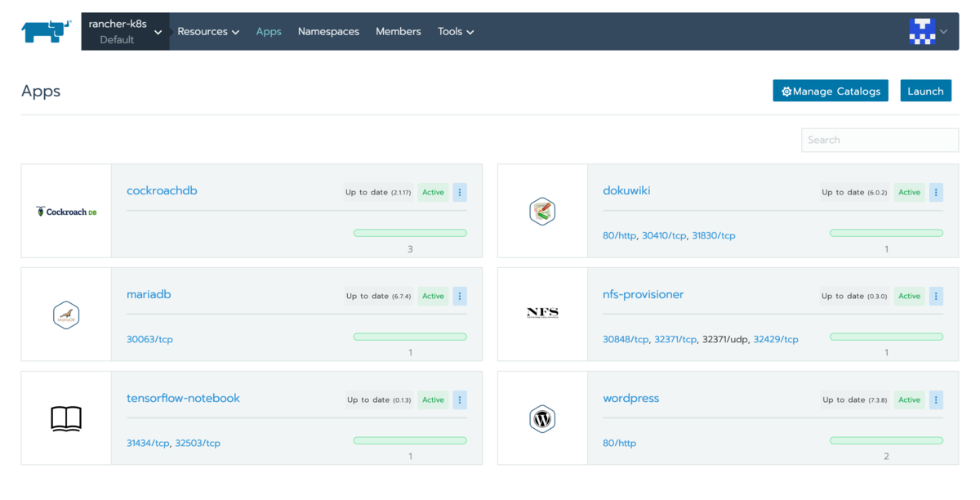Open dokuwiki 31830/tcp endpoint
The width and height of the screenshot is (980, 500).
714,235
